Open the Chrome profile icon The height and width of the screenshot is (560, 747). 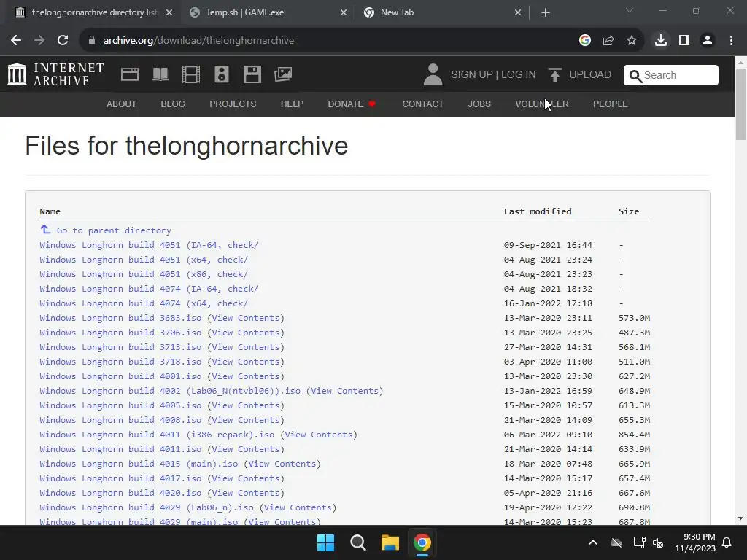(x=708, y=41)
